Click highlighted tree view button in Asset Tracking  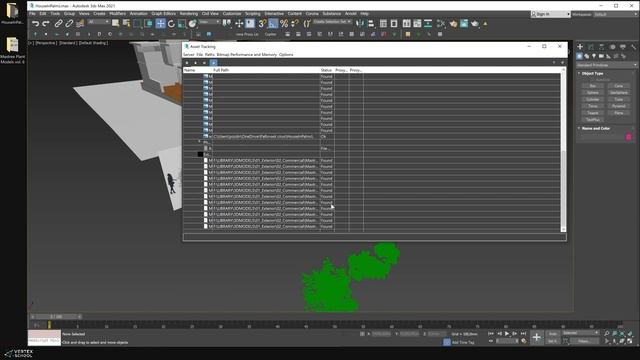213,62
